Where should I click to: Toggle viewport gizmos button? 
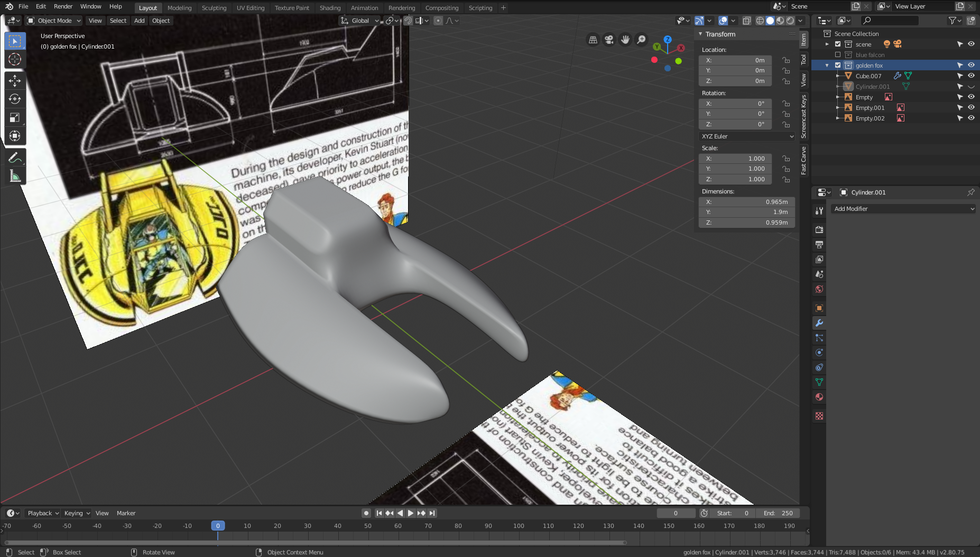(699, 21)
